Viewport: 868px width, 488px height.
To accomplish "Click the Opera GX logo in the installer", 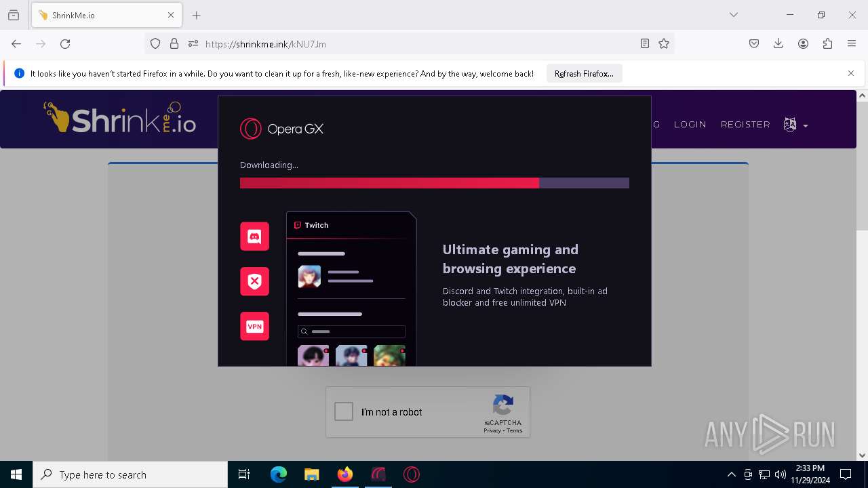I will coord(281,128).
